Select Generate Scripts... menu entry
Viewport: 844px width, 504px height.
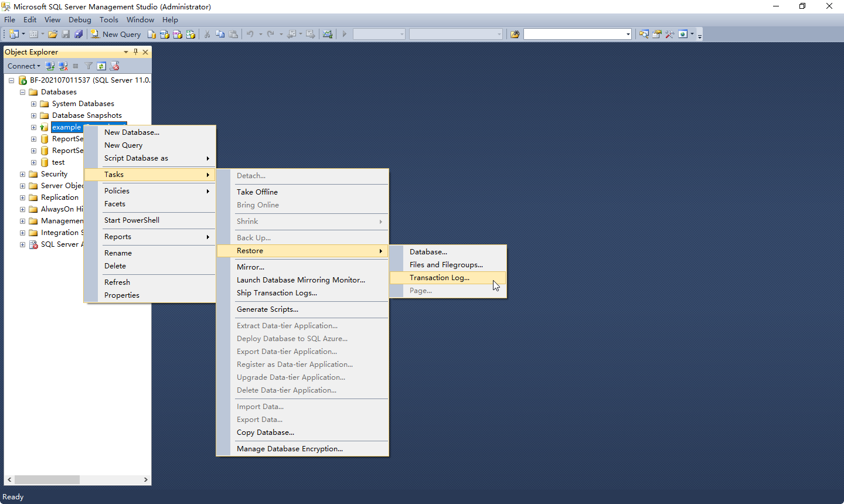[267, 309]
